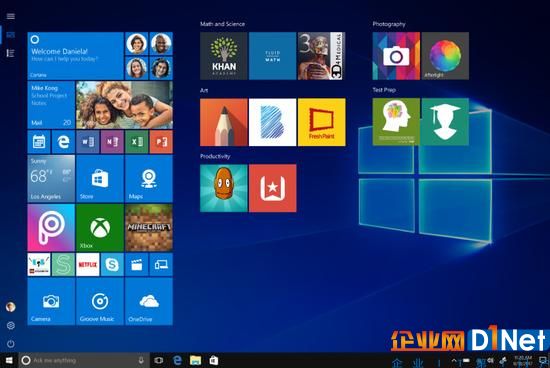Open the 3D4Medical anatomy tile

(x=321, y=56)
